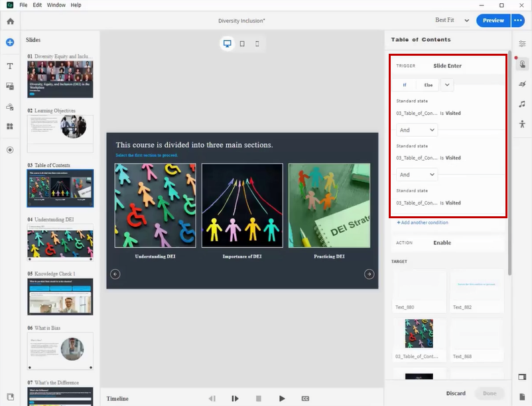The height and width of the screenshot is (406, 532).
Task: Switch to desktop view device icon
Action: pos(228,43)
